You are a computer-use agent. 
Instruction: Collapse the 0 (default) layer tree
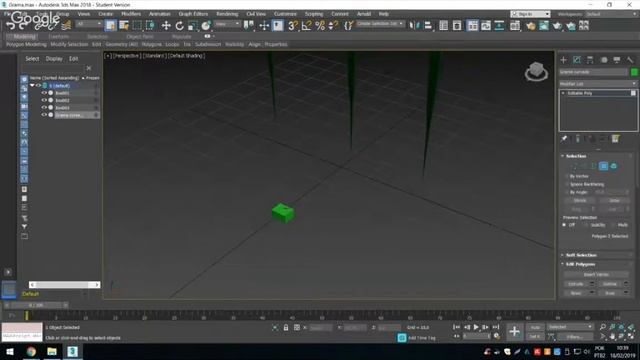point(32,86)
